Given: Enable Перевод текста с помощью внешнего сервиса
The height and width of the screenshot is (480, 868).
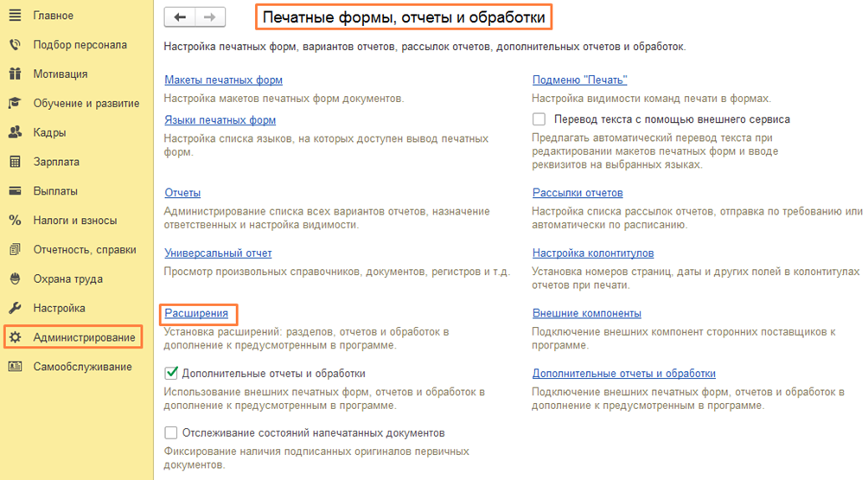Looking at the screenshot, I should (539, 119).
